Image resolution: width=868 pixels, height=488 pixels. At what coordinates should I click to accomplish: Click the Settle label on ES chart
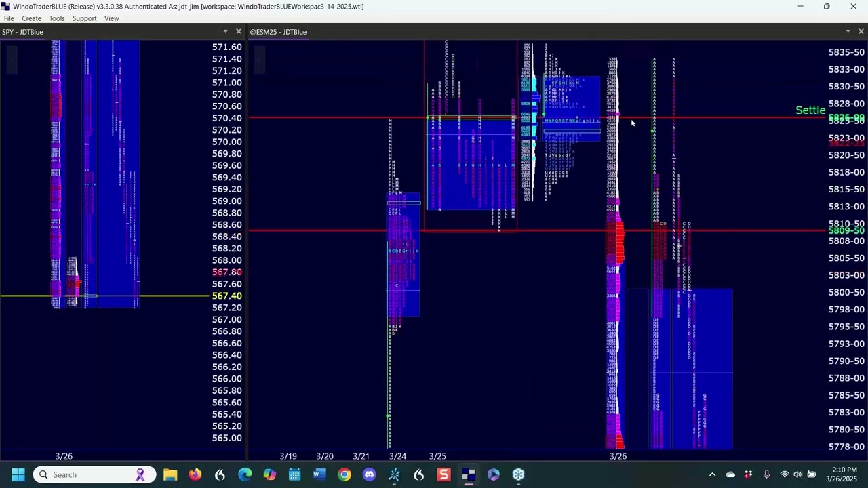[x=810, y=110]
